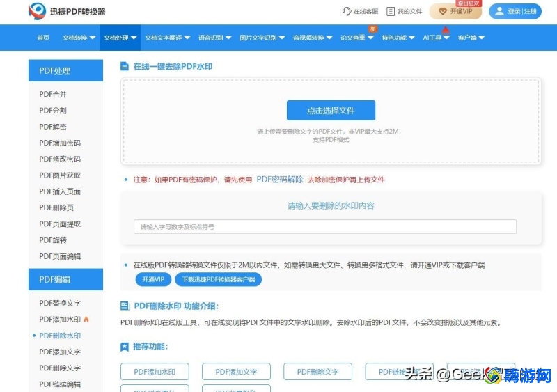Screen dimensions: 557x392
Task: Open the 语音识别 dropdown
Action: tap(215, 38)
